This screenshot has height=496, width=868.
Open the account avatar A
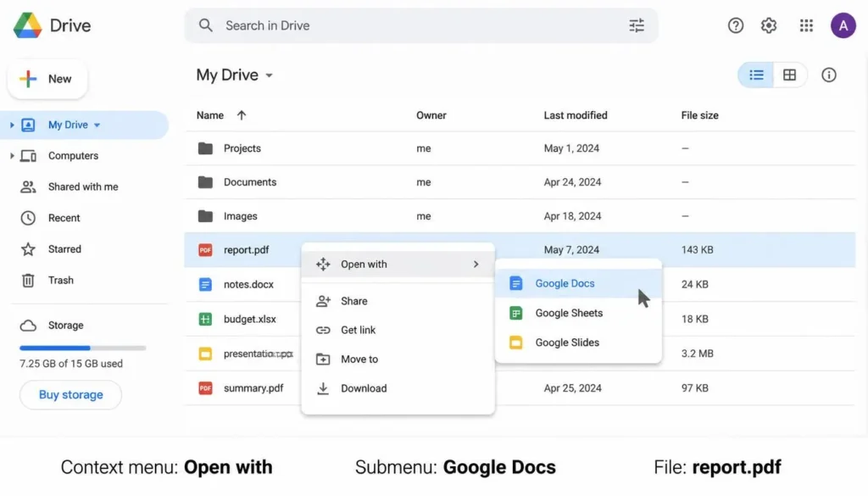click(843, 25)
